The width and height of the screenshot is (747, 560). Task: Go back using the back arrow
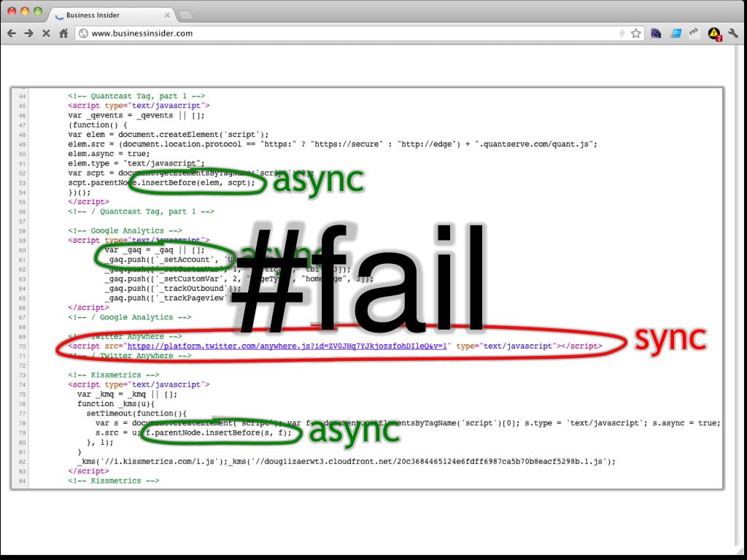12,34
